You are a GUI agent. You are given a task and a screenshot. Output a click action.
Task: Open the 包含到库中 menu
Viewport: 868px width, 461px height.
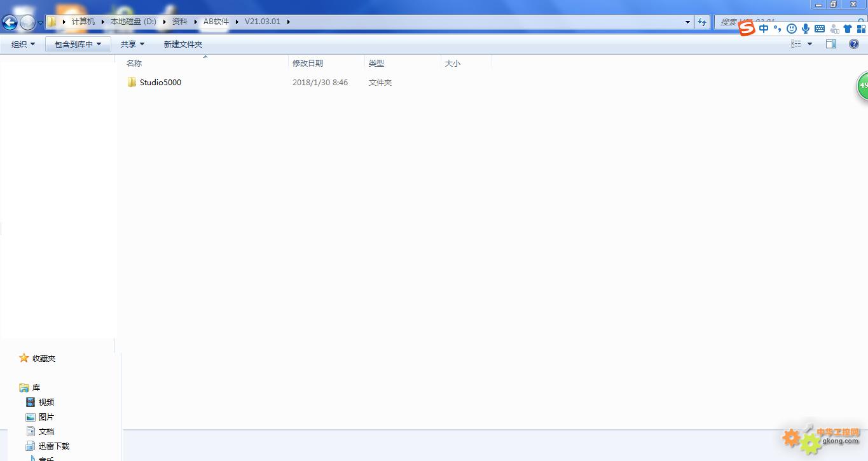pos(78,44)
